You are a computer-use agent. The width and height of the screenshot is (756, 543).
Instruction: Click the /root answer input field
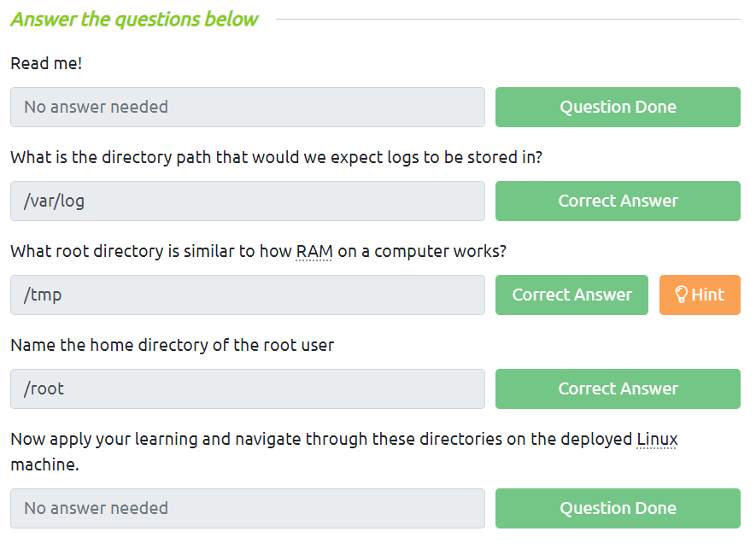click(248, 388)
